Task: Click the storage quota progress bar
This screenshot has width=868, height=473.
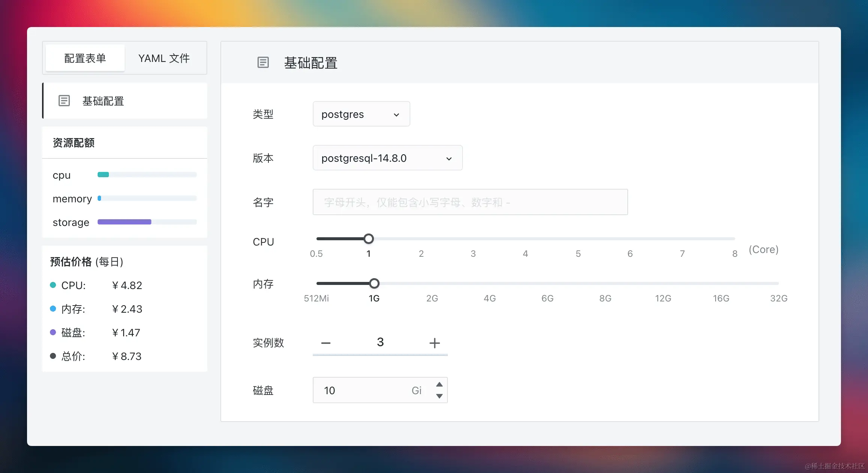Action: [x=147, y=222]
